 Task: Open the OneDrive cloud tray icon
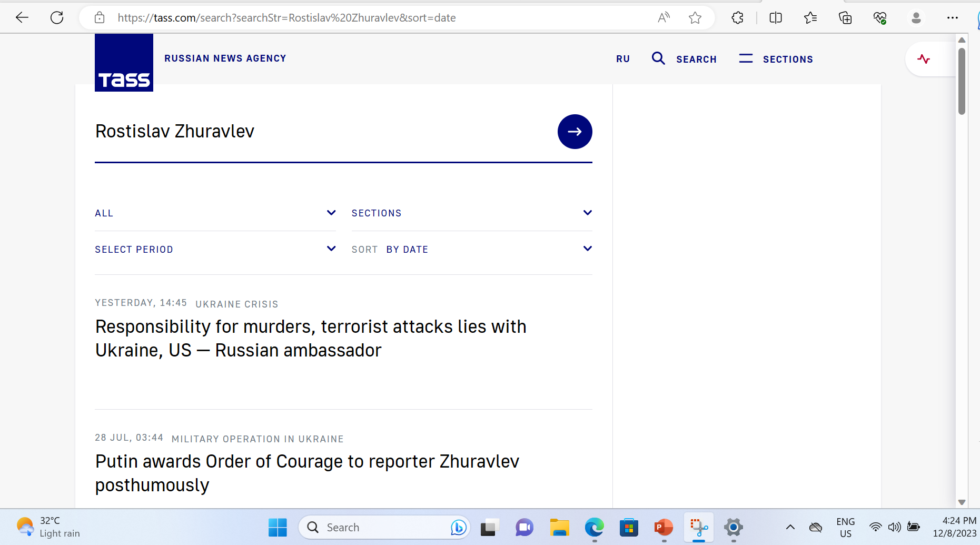(816, 527)
